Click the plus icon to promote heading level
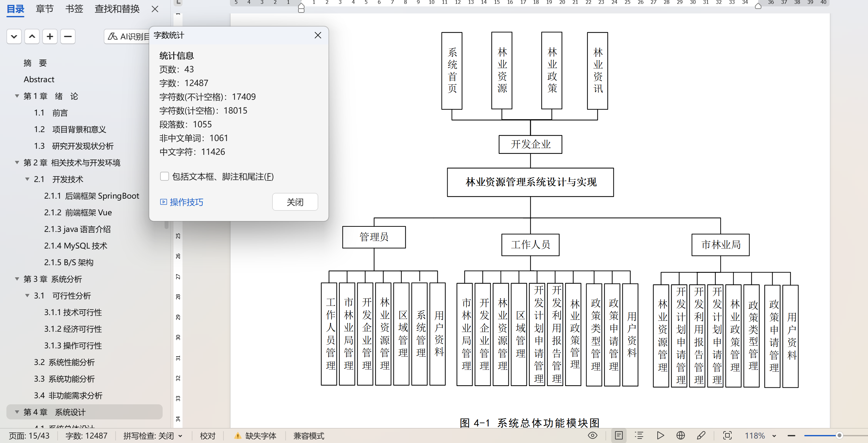Image resolution: width=868 pixels, height=443 pixels. click(50, 36)
